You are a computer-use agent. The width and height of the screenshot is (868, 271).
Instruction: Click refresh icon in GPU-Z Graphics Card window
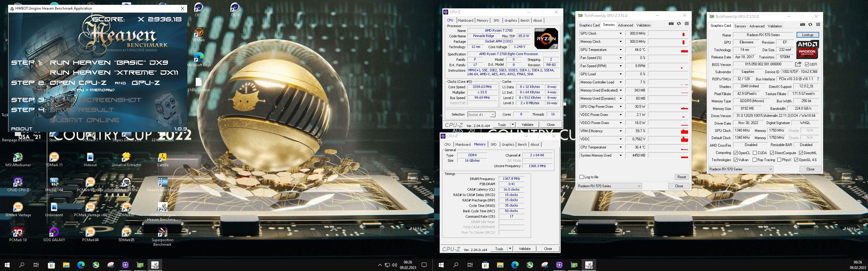[810, 25]
